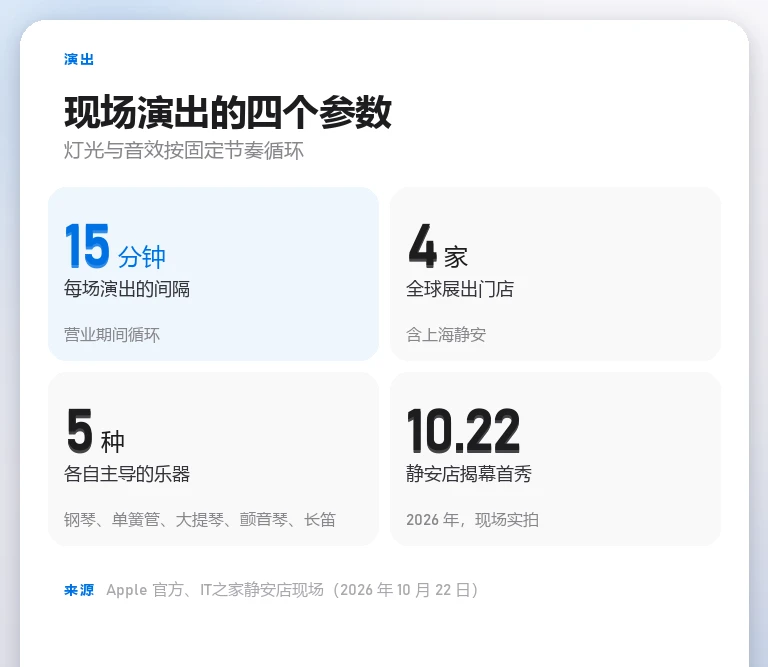Click the subtitle 灯光与音效按固定节奏循环

[184, 150]
